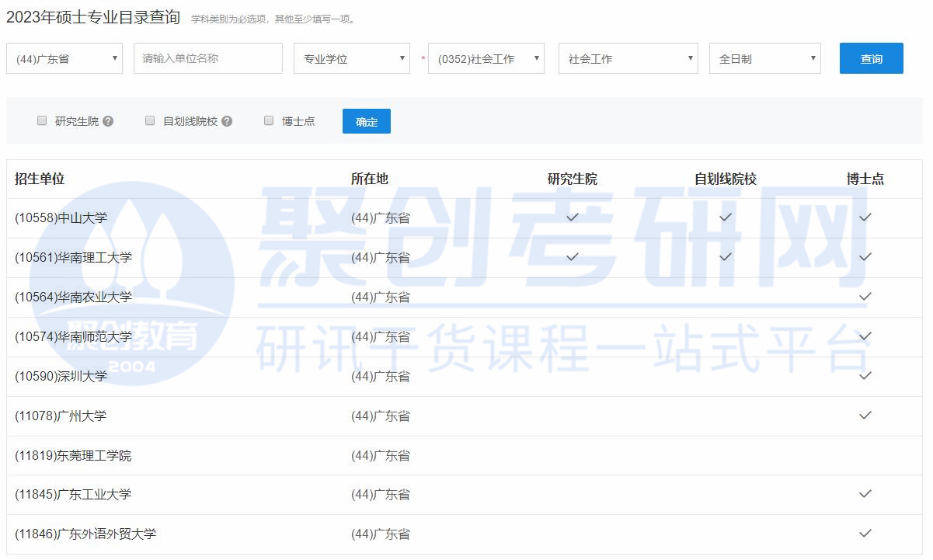933x560 pixels.
Task: Click the 查询 search button
Action: point(872,58)
